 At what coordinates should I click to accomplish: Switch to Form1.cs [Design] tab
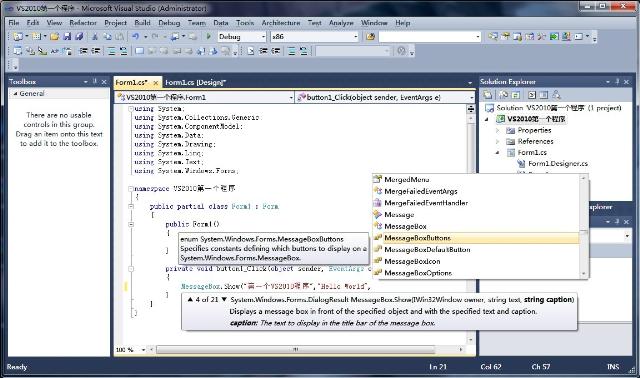[195, 82]
